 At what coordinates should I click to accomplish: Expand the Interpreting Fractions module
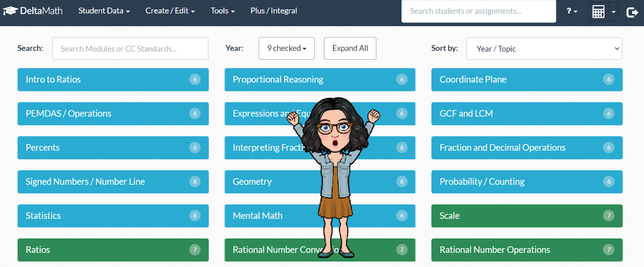pyautogui.click(x=320, y=148)
